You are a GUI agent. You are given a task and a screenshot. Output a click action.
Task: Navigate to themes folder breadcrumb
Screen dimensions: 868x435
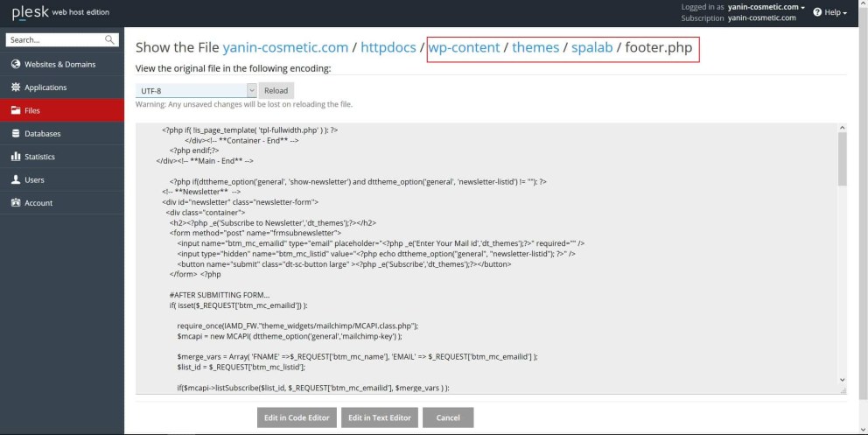535,47
